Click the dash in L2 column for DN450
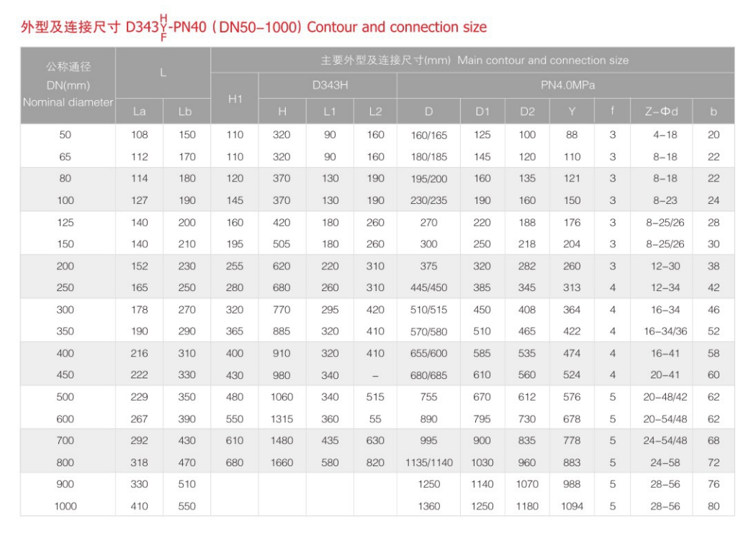 (x=375, y=375)
